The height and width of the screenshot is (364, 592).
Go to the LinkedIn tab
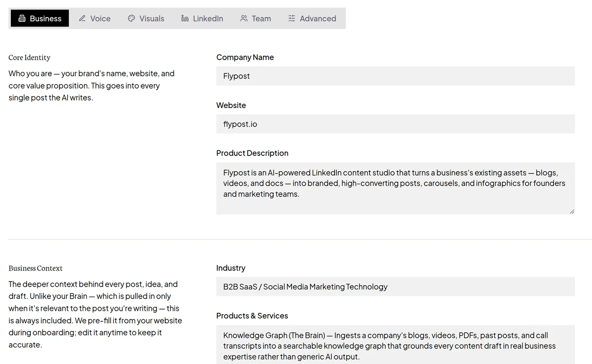pos(202,18)
